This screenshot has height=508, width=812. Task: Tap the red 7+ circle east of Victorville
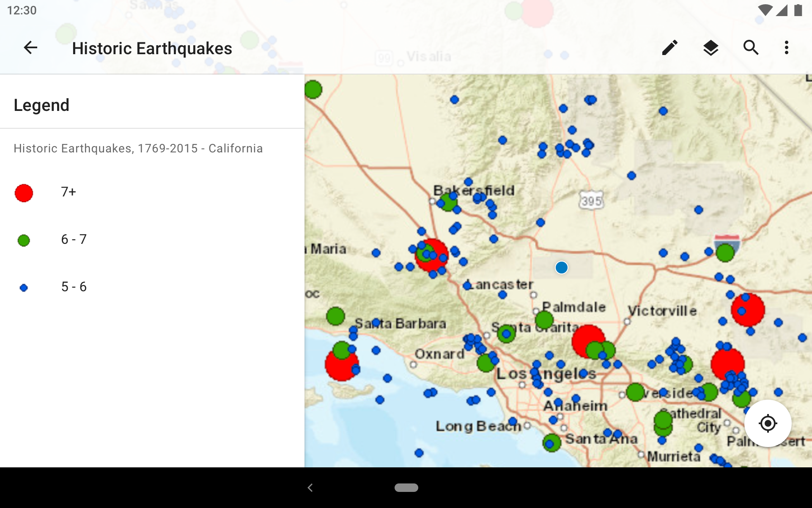tap(748, 310)
